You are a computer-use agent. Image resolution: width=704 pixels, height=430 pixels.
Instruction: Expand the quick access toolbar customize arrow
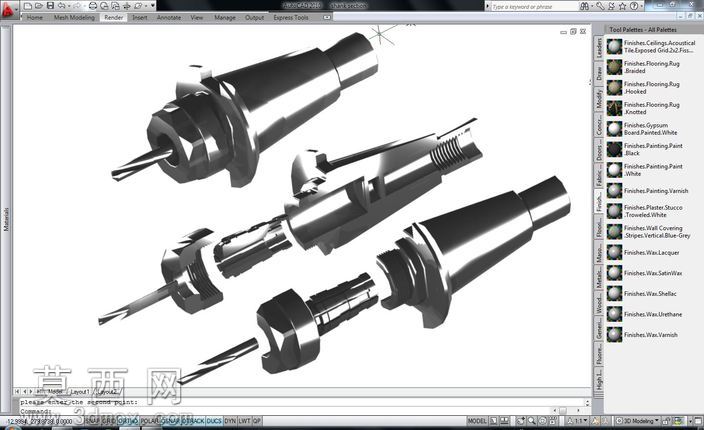click(153, 6)
